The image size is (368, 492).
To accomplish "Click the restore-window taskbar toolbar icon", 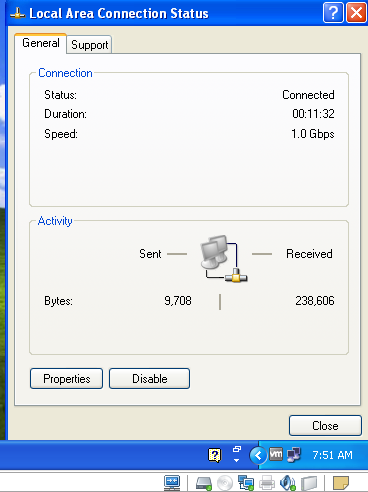I will point(237,449).
